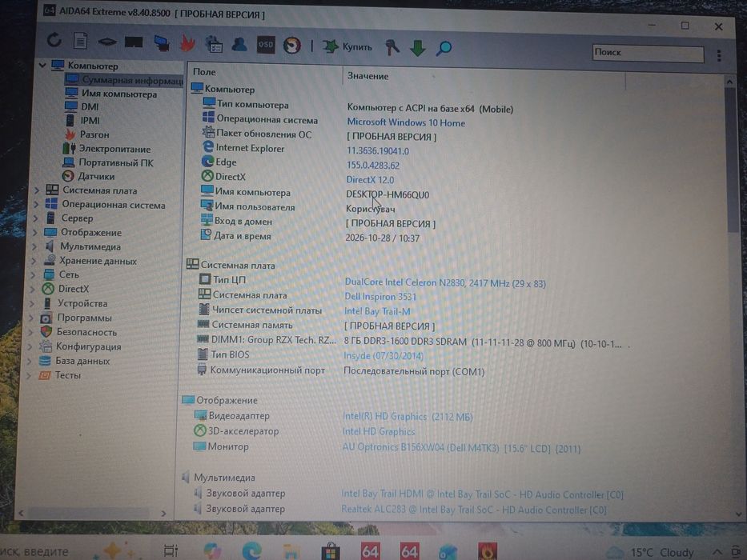Click Insyde (07/30/2014) BIOS link
The height and width of the screenshot is (560, 747).
coord(384,356)
